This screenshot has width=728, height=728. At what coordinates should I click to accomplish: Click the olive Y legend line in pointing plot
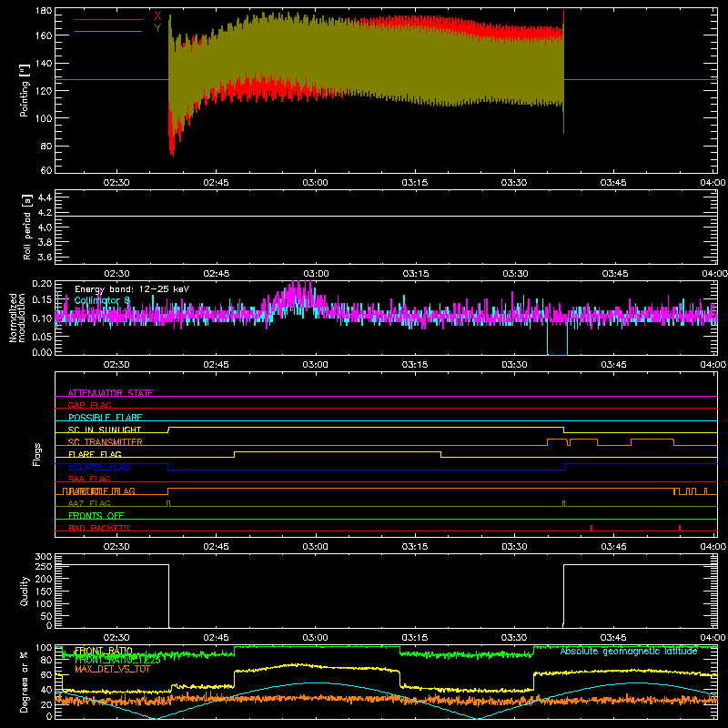point(108,32)
